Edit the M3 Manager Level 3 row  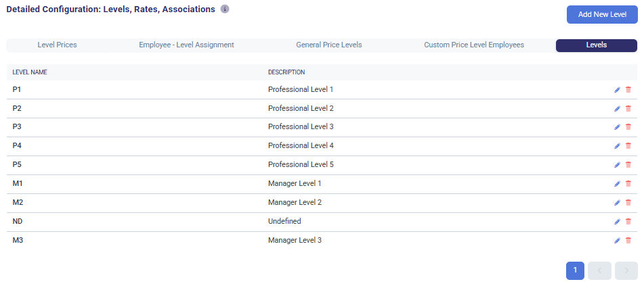click(x=617, y=241)
